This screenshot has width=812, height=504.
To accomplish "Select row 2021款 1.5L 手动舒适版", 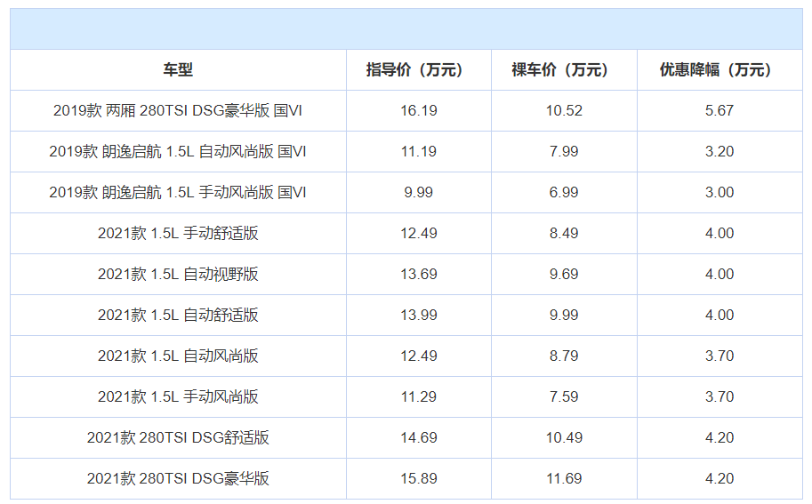I will (x=406, y=234).
